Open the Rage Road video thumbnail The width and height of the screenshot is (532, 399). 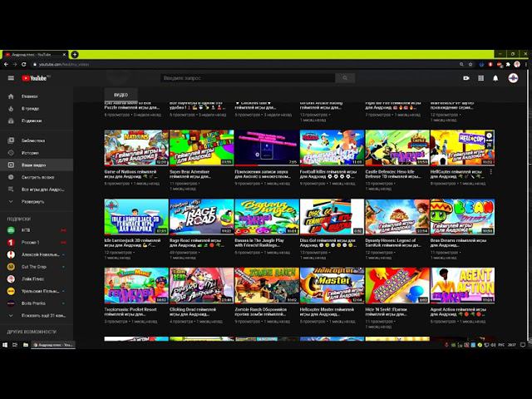pos(201,217)
